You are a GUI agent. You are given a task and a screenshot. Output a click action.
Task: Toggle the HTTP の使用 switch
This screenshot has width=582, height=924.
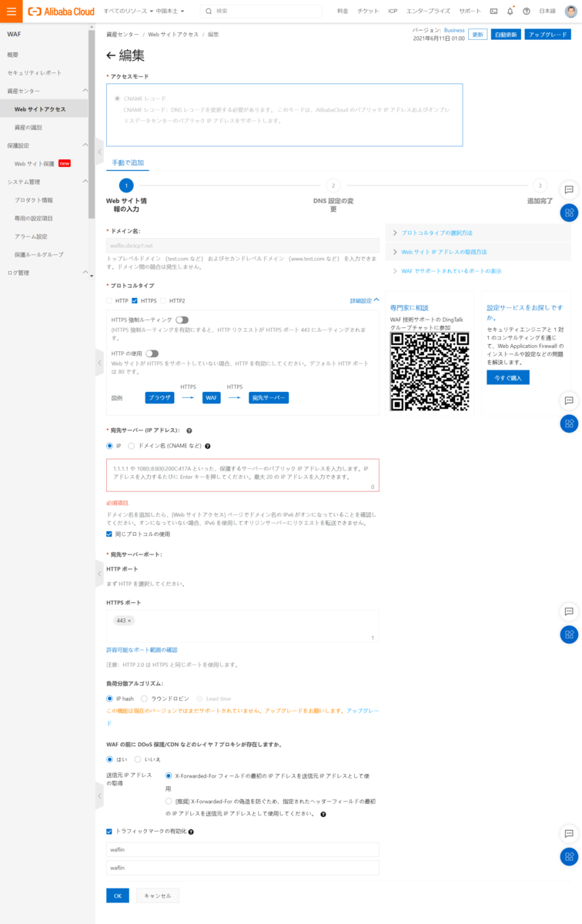coord(152,353)
